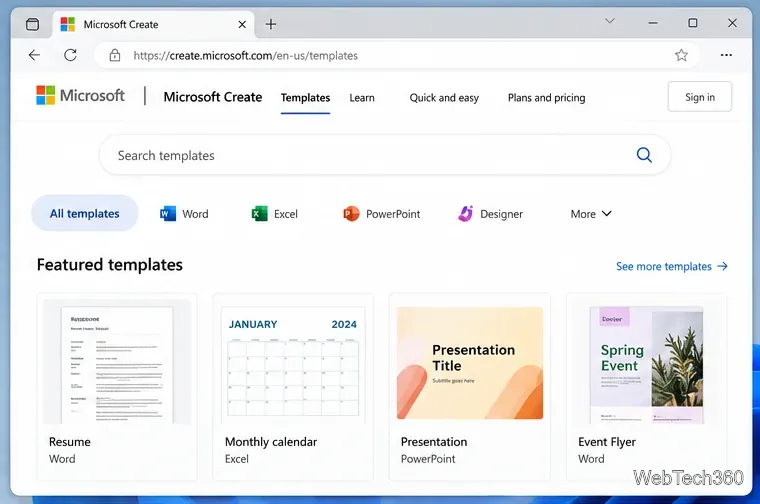760x504 pixels.
Task: Click the Monthly calendar title
Action: coord(271,442)
